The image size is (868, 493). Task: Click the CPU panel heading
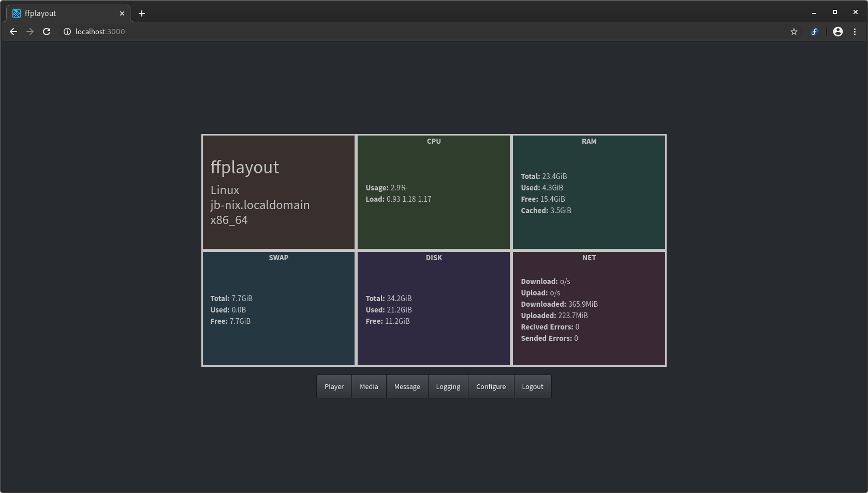click(434, 141)
